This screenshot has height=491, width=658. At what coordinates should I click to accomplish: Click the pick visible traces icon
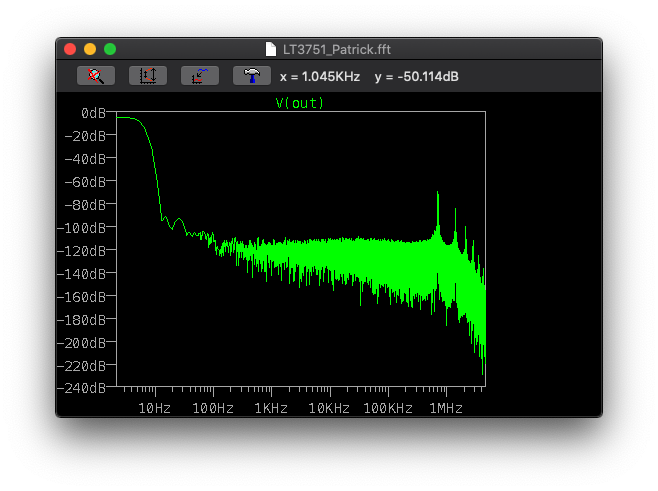click(200, 76)
